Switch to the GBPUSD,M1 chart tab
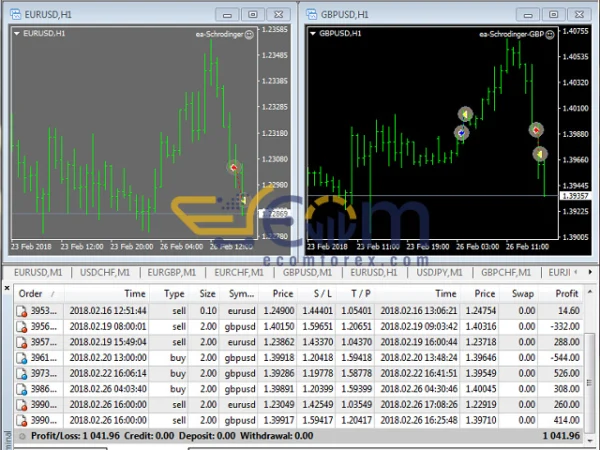The height and width of the screenshot is (450, 600). tap(307, 272)
